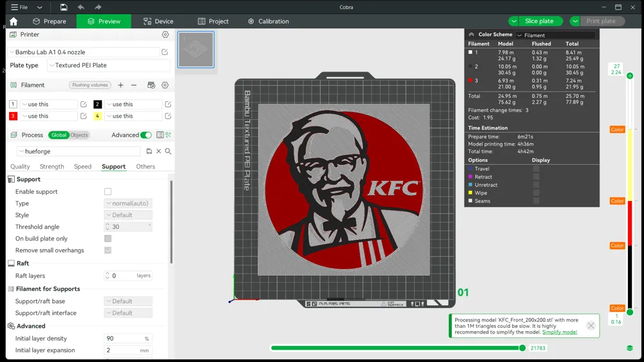Toggle On build plate only checkbox
Image resolution: width=644 pixels, height=362 pixels.
point(108,238)
